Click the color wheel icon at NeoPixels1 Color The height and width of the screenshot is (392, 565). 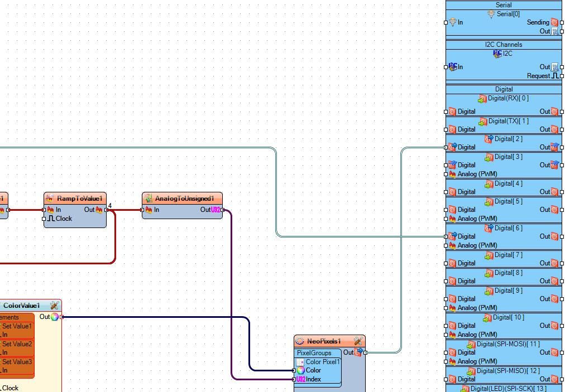(x=300, y=370)
